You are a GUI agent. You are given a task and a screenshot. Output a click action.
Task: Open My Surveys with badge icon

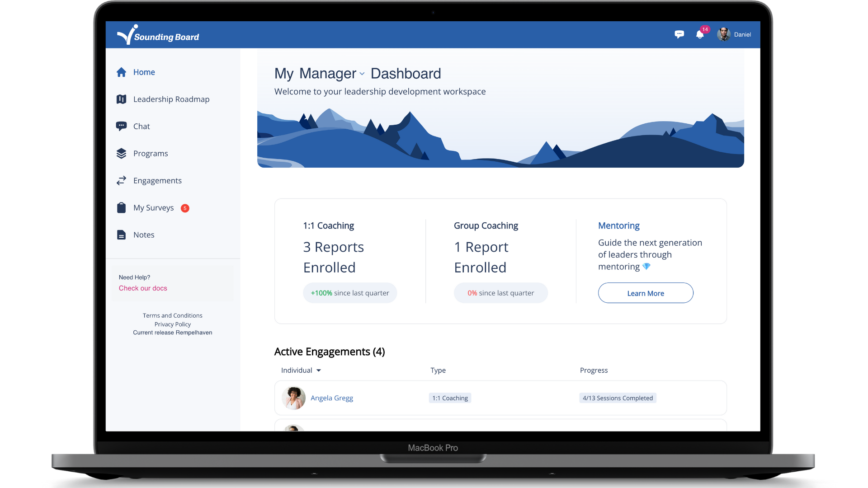153,207
